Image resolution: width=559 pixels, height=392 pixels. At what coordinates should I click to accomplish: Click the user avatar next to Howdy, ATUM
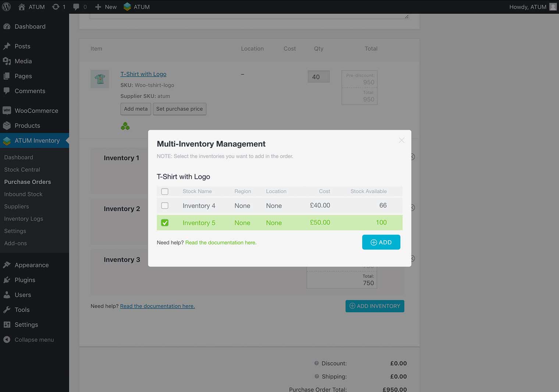coord(552,7)
